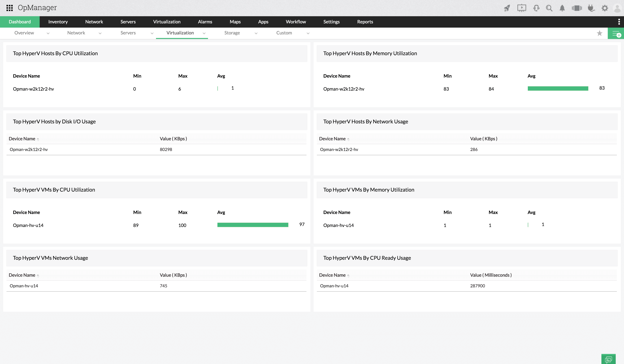The width and height of the screenshot is (624, 364).
Task: Open three-dot more options menu
Action: [619, 22]
